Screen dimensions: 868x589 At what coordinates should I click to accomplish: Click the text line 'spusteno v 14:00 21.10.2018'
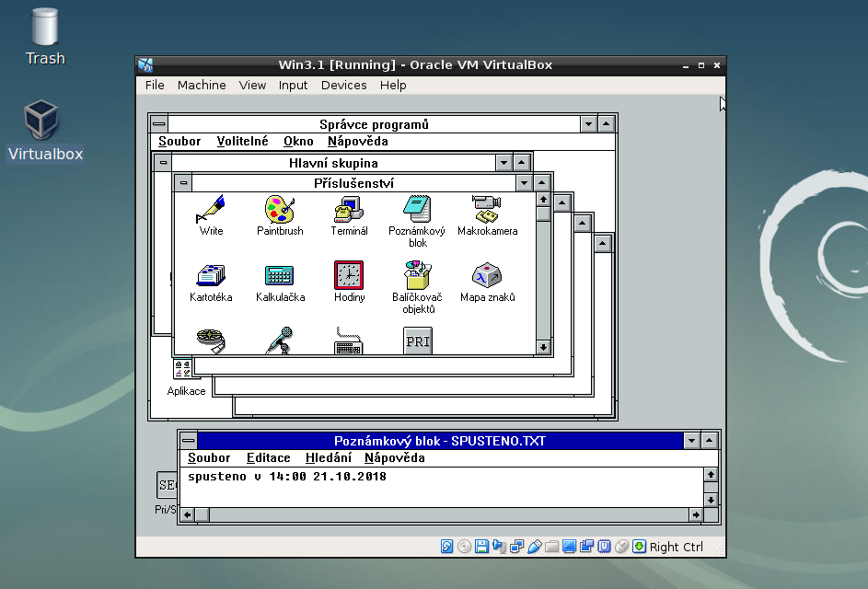click(x=287, y=477)
